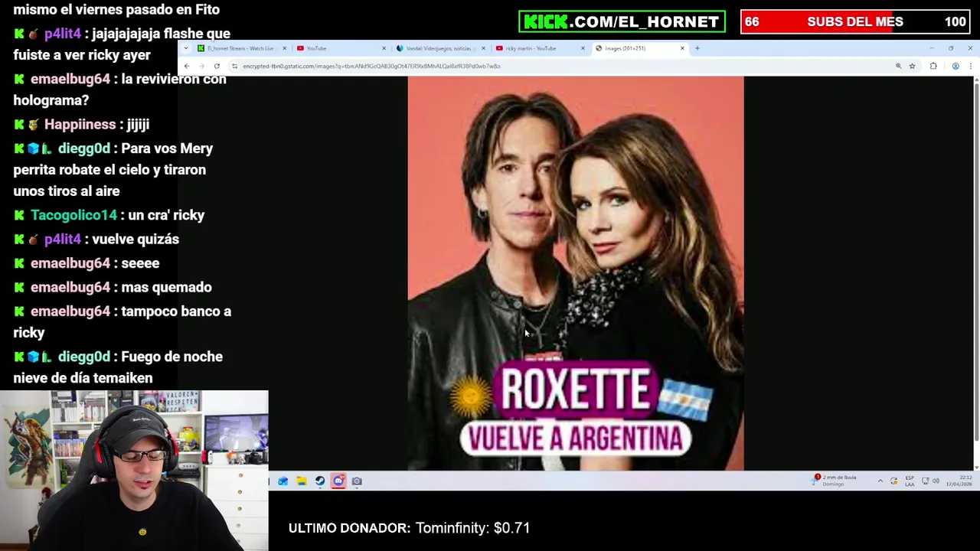Open Steam from the taskbar
This screenshot has height=551, width=980.
320,481
